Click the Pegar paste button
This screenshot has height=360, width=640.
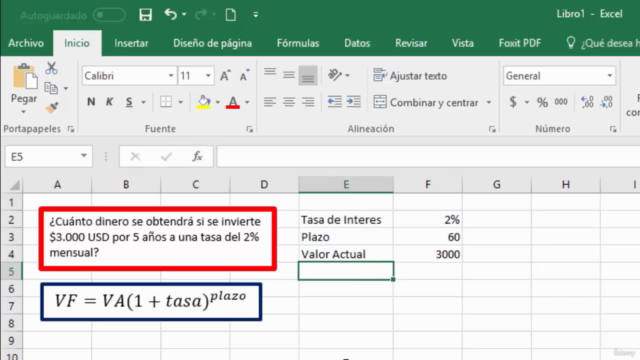tap(24, 89)
